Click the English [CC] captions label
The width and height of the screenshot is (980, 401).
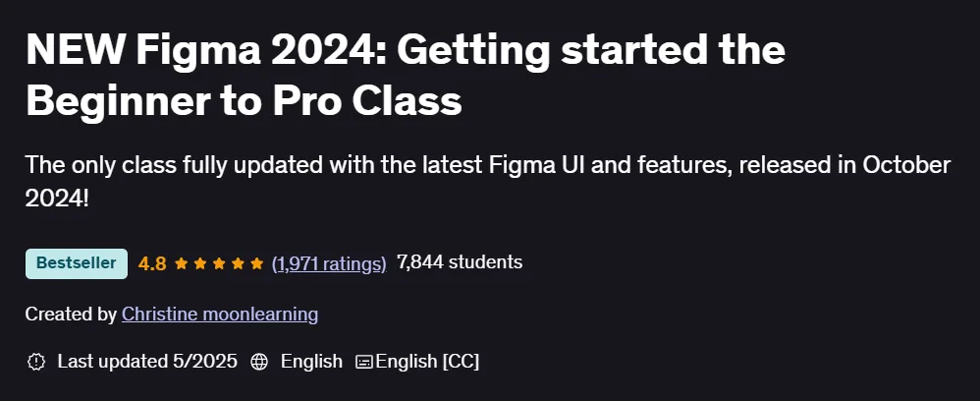(427, 361)
